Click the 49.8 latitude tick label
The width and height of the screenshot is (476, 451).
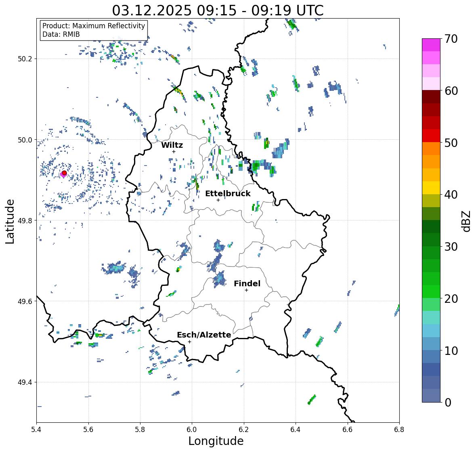tap(25, 220)
